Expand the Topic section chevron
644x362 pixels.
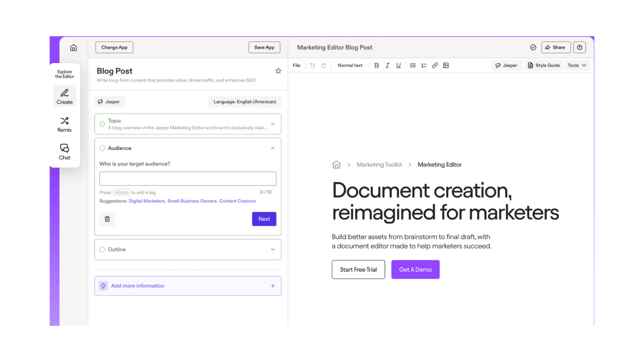pyautogui.click(x=273, y=124)
